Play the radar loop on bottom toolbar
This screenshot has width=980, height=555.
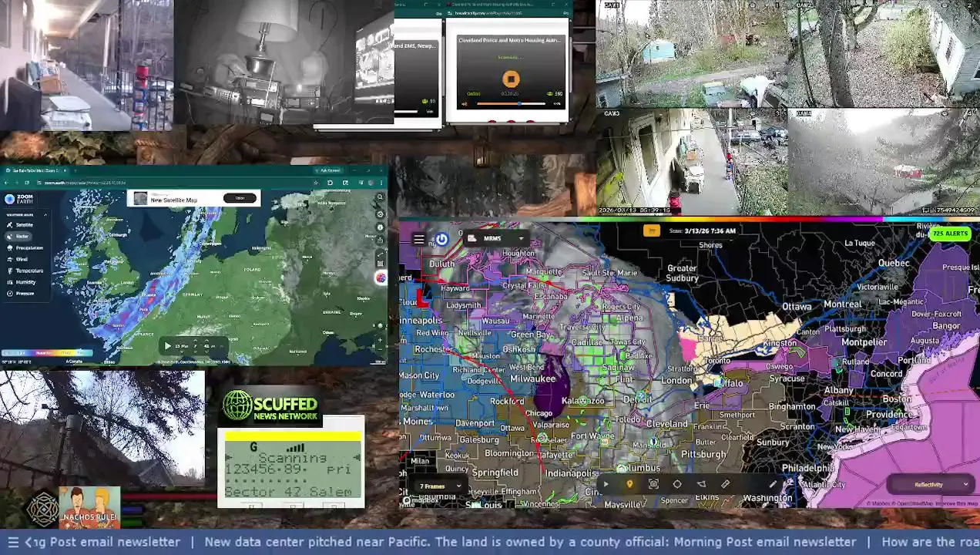pos(606,484)
